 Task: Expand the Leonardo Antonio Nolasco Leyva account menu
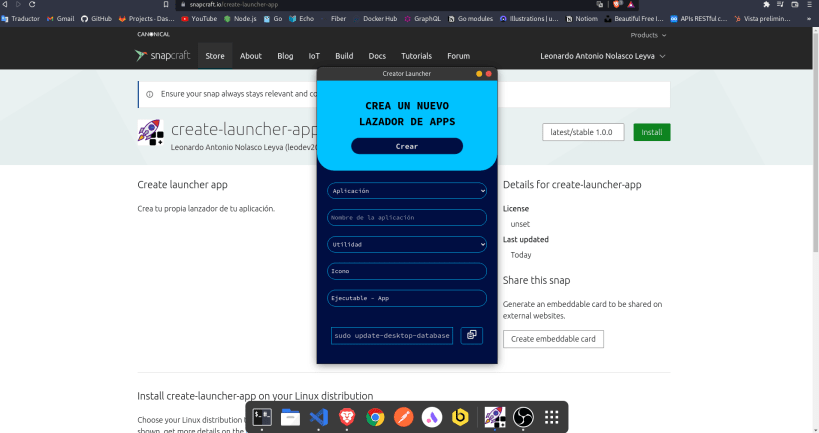[602, 56]
